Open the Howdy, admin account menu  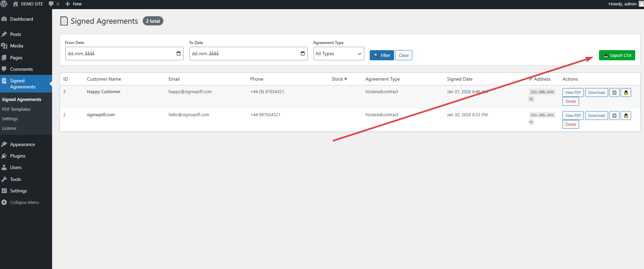point(625,4)
